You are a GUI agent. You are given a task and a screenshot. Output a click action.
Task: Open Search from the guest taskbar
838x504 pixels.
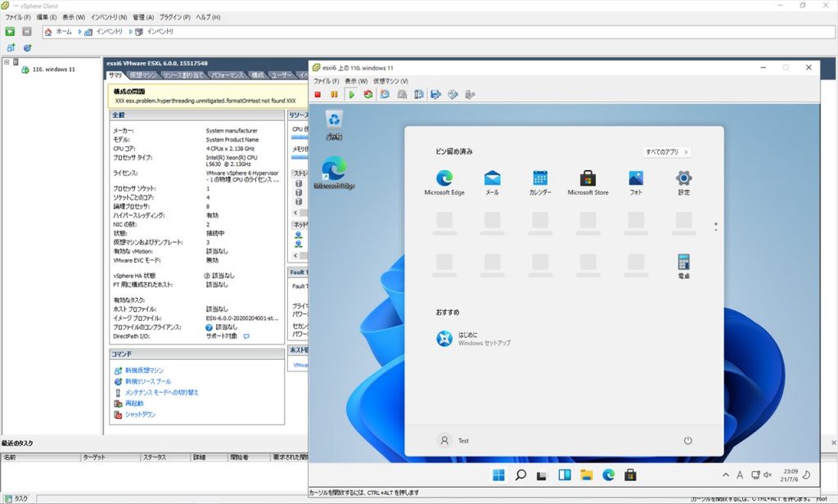click(x=520, y=475)
